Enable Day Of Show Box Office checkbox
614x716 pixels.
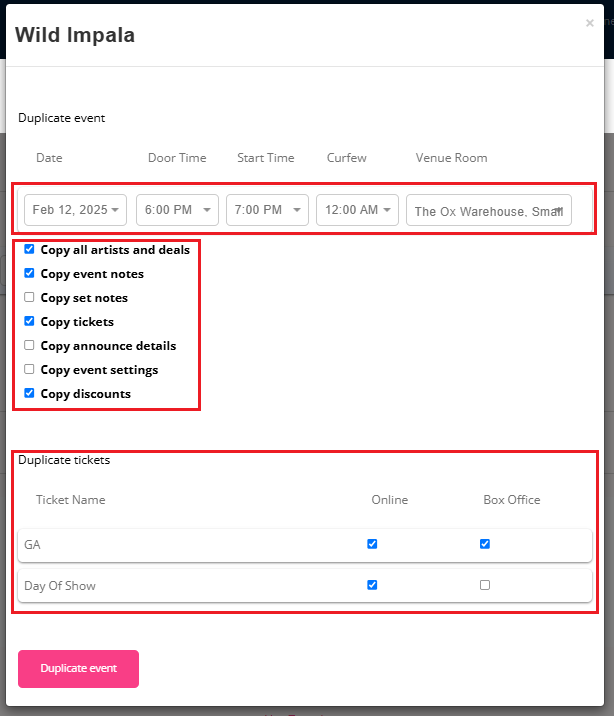point(485,585)
